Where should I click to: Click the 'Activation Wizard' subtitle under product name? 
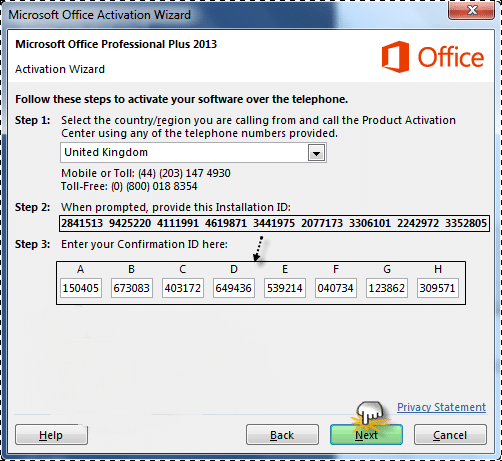[x=60, y=69]
